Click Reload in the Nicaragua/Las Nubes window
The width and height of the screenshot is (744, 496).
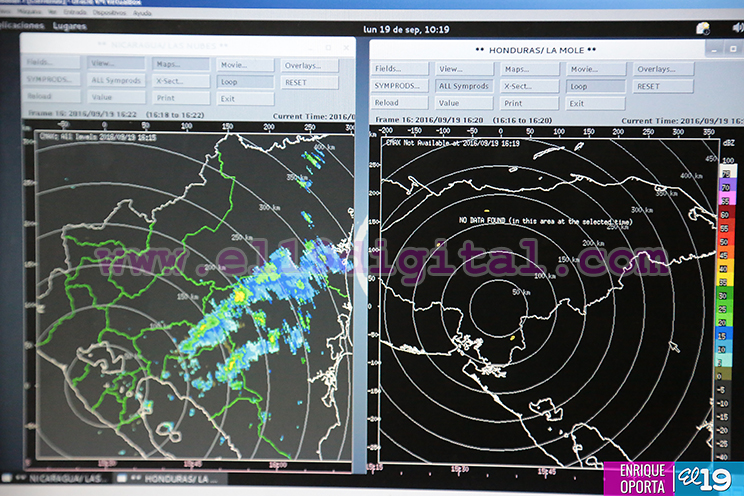pos(51,96)
